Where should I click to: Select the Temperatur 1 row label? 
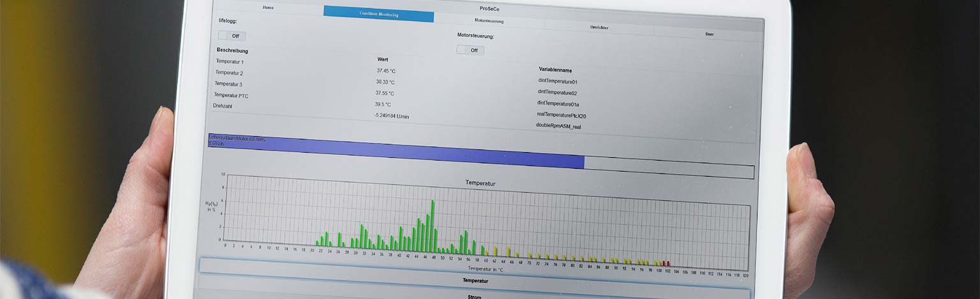pyautogui.click(x=230, y=62)
